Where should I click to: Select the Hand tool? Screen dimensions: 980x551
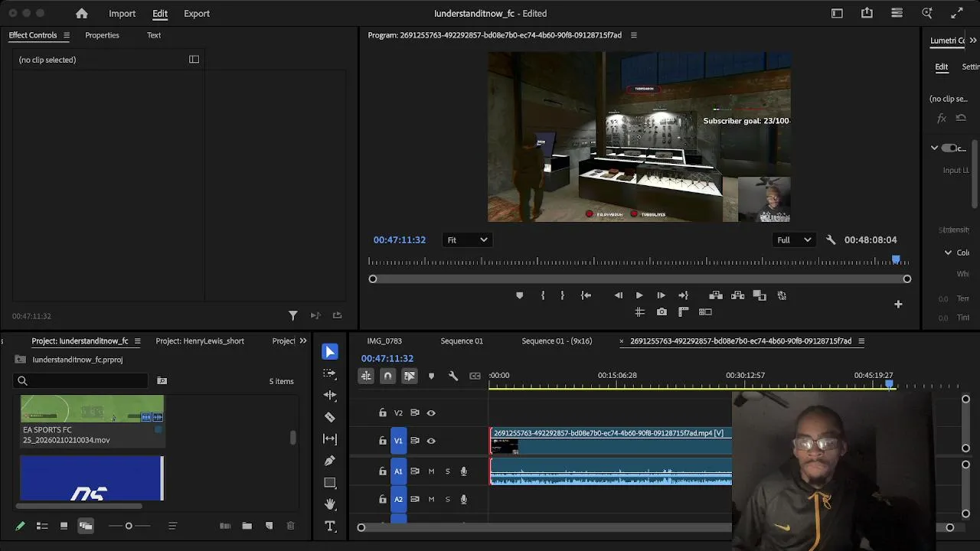(330, 504)
